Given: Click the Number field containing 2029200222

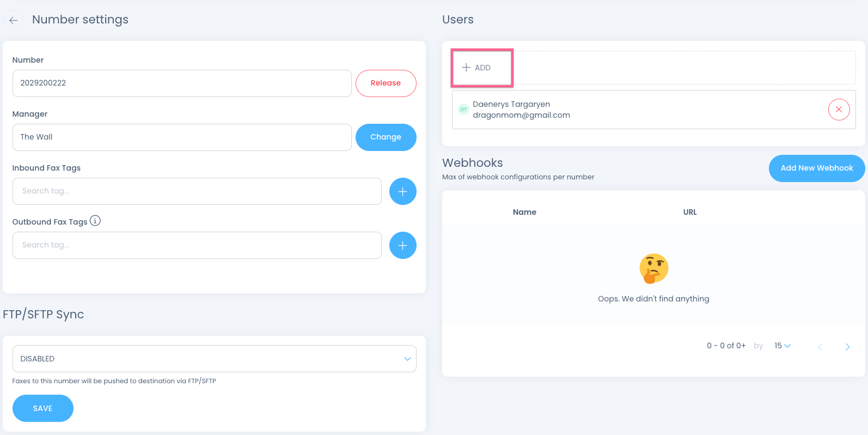Looking at the screenshot, I should 181,83.
